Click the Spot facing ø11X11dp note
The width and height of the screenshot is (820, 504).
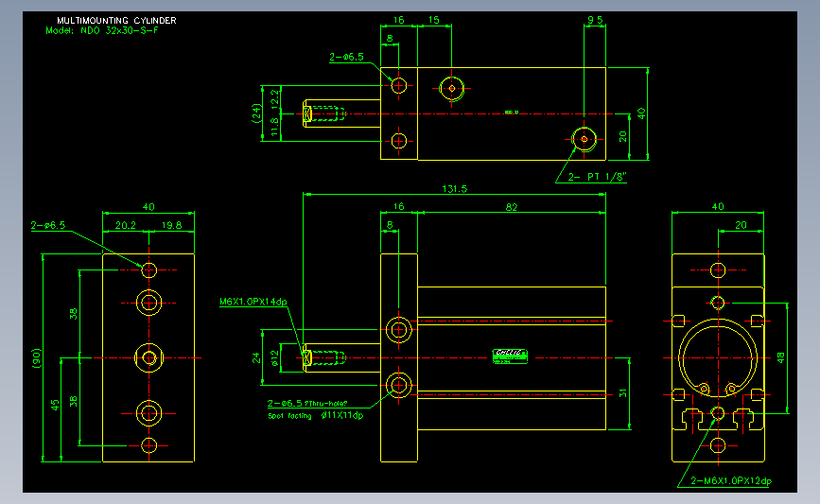point(315,416)
